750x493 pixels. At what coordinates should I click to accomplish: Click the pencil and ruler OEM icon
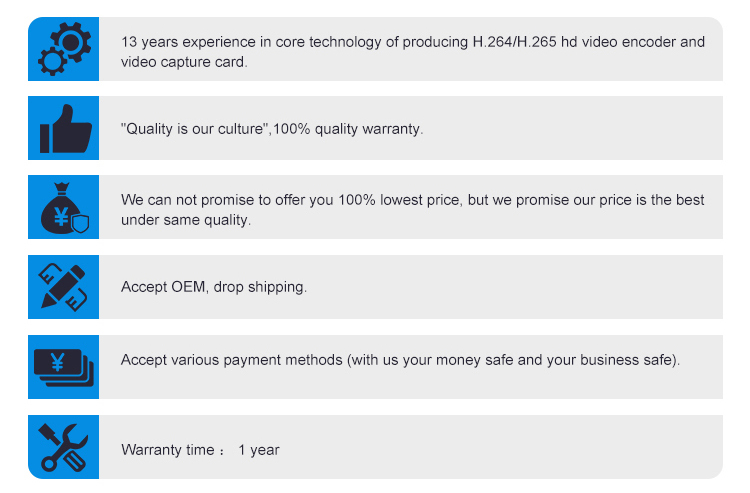(x=64, y=287)
